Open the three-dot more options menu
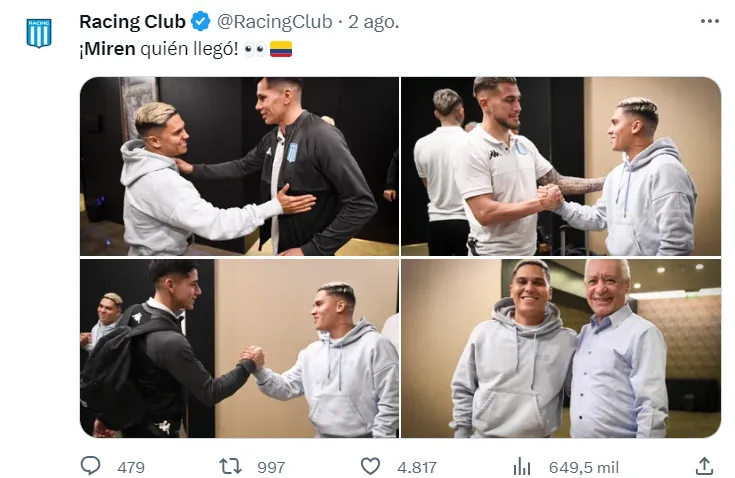The image size is (735, 478). [709, 21]
